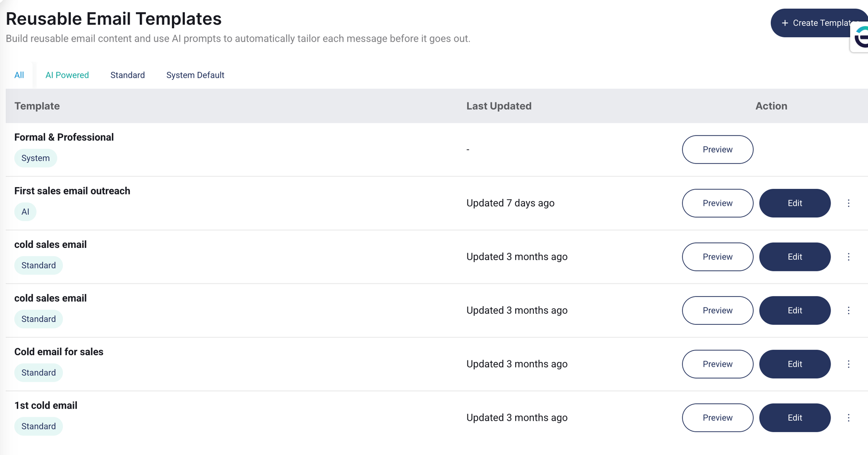Switch to the AI Powered tab
This screenshot has height=455, width=868.
[x=67, y=75]
